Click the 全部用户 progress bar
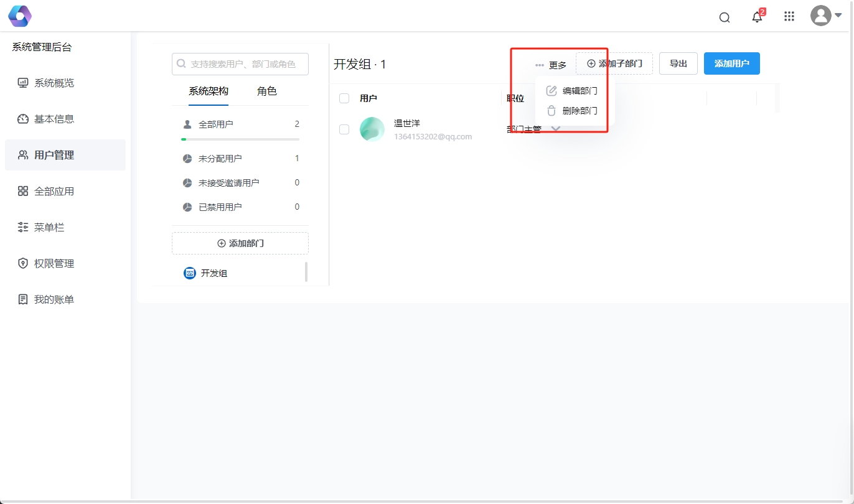The width and height of the screenshot is (854, 504). [x=240, y=139]
